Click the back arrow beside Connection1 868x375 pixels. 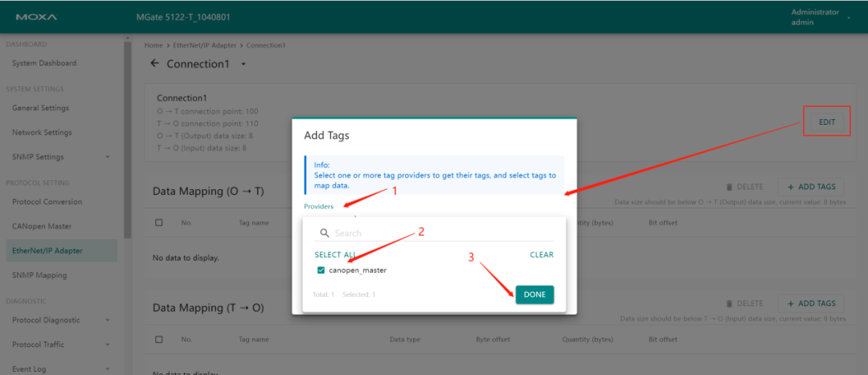pos(154,64)
